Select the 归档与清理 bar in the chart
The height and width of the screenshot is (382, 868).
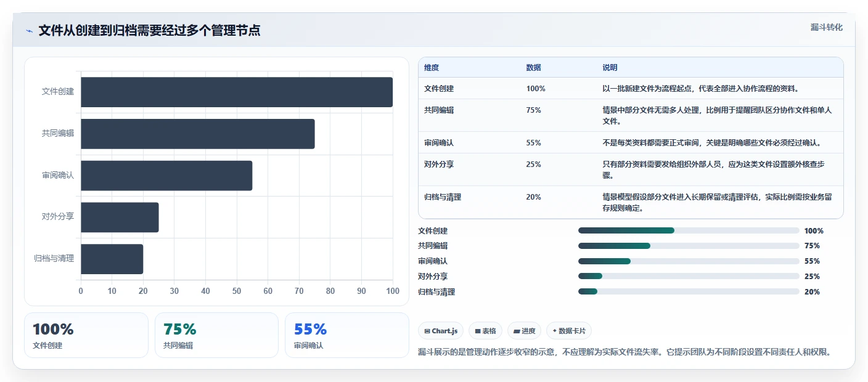[x=112, y=259]
